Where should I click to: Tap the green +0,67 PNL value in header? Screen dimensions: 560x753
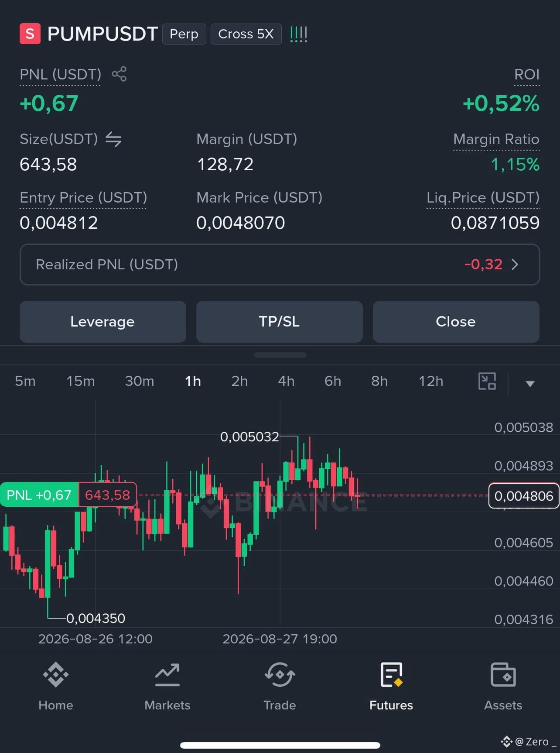pos(49,103)
